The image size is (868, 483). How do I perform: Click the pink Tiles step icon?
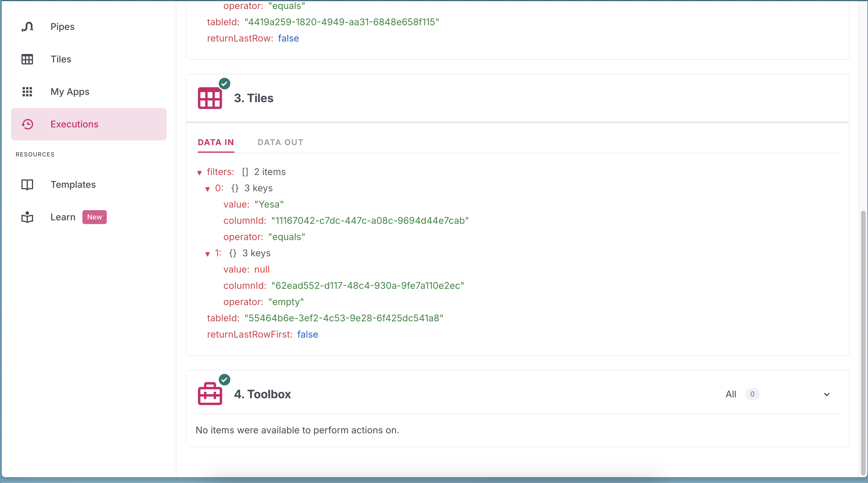(x=209, y=98)
